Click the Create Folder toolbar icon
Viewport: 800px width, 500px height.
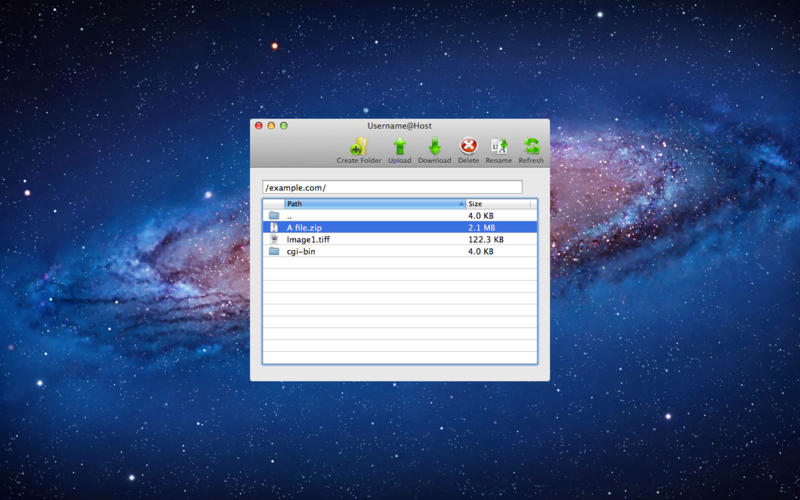pos(358,147)
